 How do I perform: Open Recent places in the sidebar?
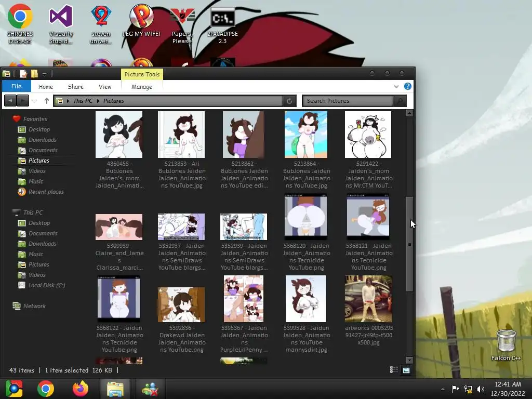click(x=46, y=192)
